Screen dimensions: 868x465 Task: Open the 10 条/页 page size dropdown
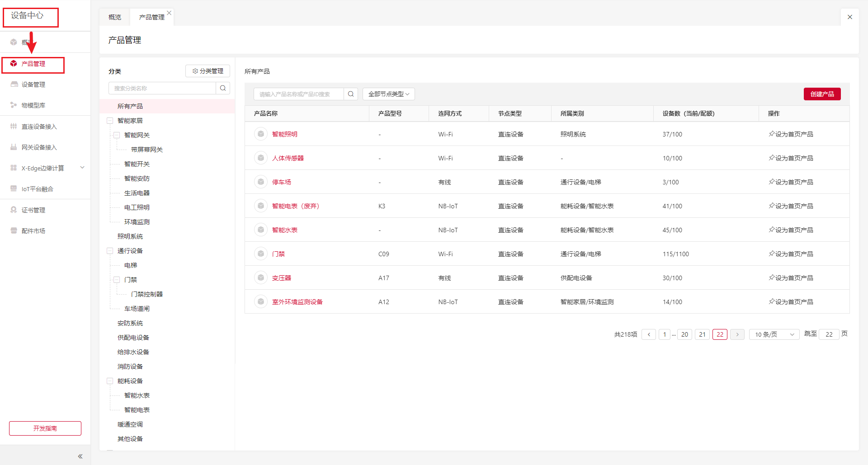[x=774, y=334]
